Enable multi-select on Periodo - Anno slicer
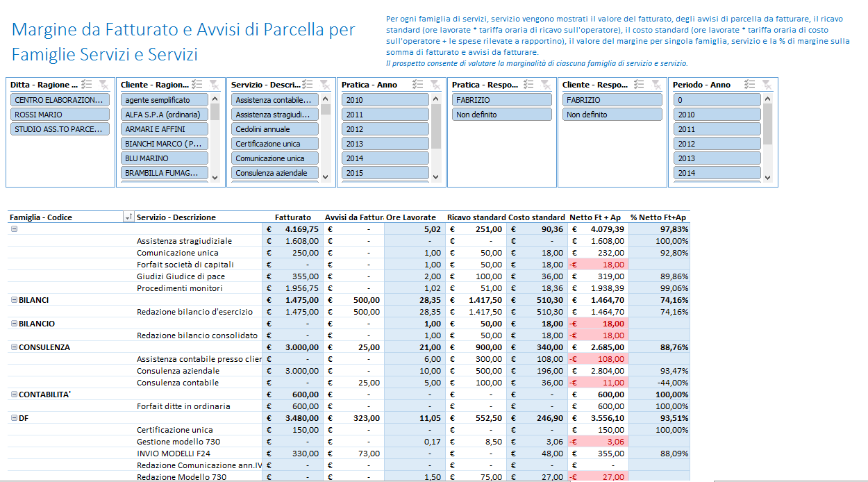The image size is (868, 482). click(749, 84)
